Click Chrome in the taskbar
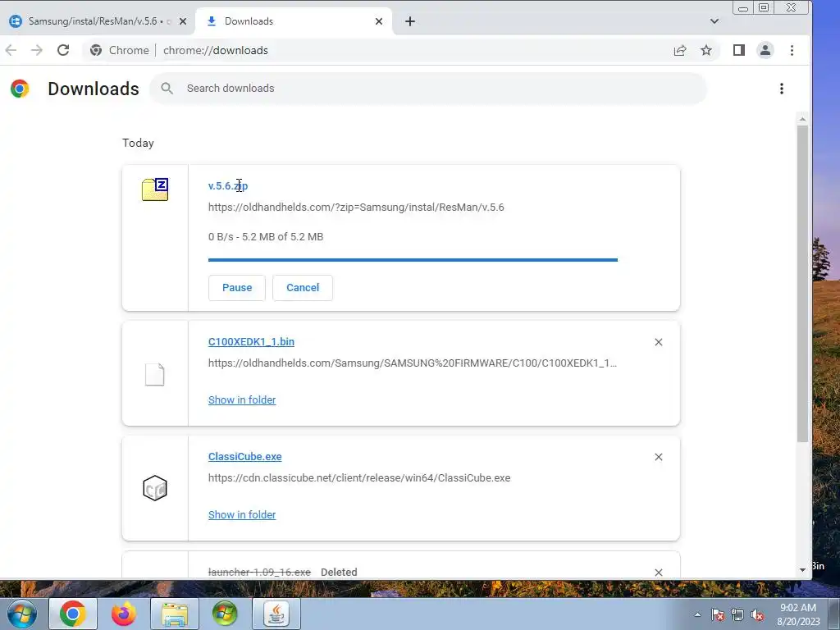The height and width of the screenshot is (630, 840). pos(73,614)
